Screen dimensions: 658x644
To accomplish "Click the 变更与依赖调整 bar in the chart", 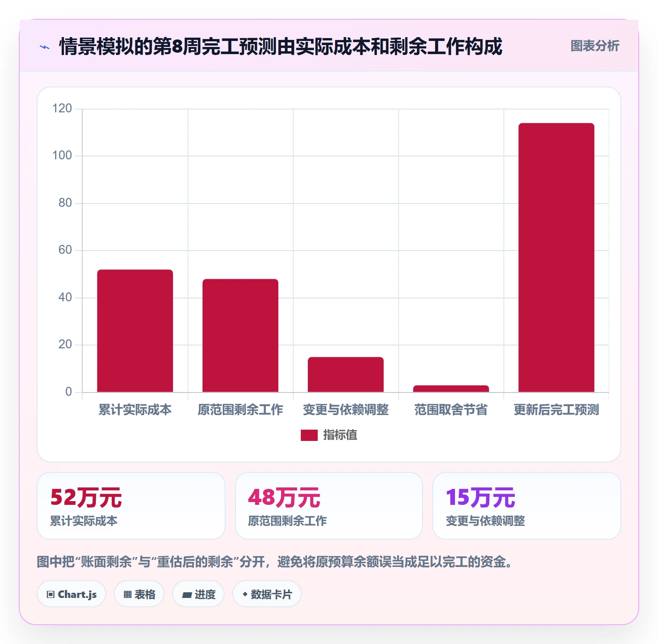I will [x=345, y=374].
